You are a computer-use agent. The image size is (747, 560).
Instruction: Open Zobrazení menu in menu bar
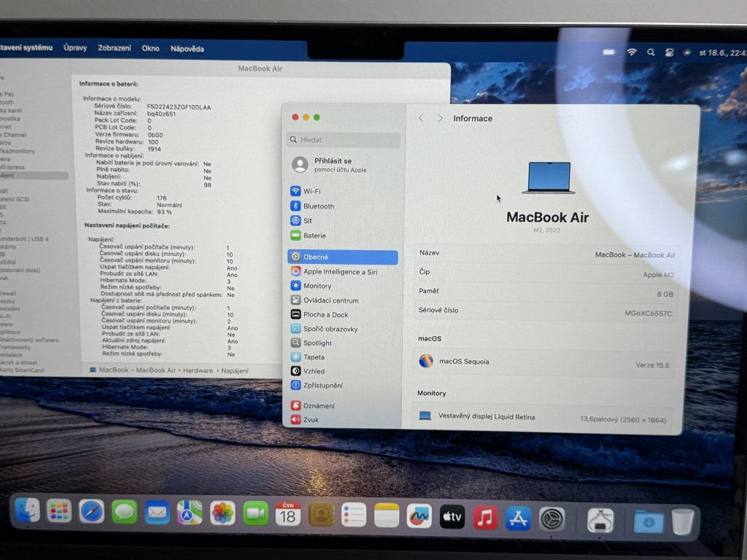coord(115,48)
